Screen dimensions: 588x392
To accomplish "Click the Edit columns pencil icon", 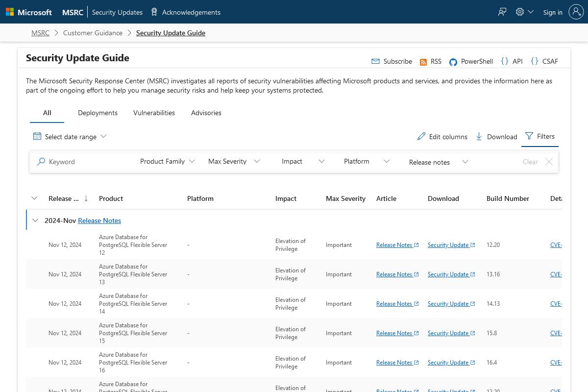I will 421,136.
